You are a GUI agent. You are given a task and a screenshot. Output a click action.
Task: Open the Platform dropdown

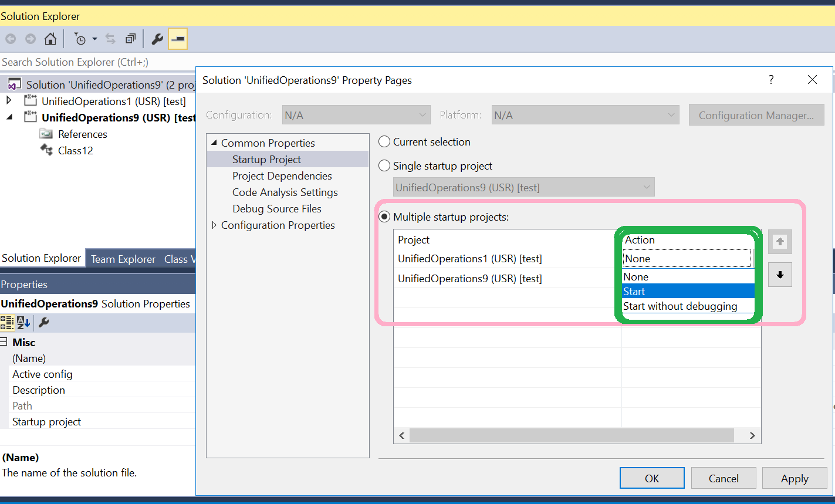[x=585, y=115]
